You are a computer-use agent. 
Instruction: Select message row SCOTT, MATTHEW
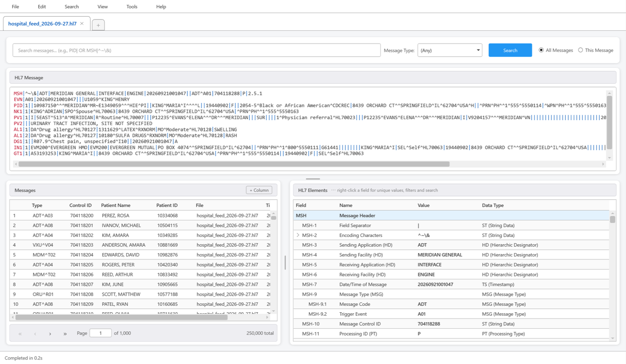139,294
